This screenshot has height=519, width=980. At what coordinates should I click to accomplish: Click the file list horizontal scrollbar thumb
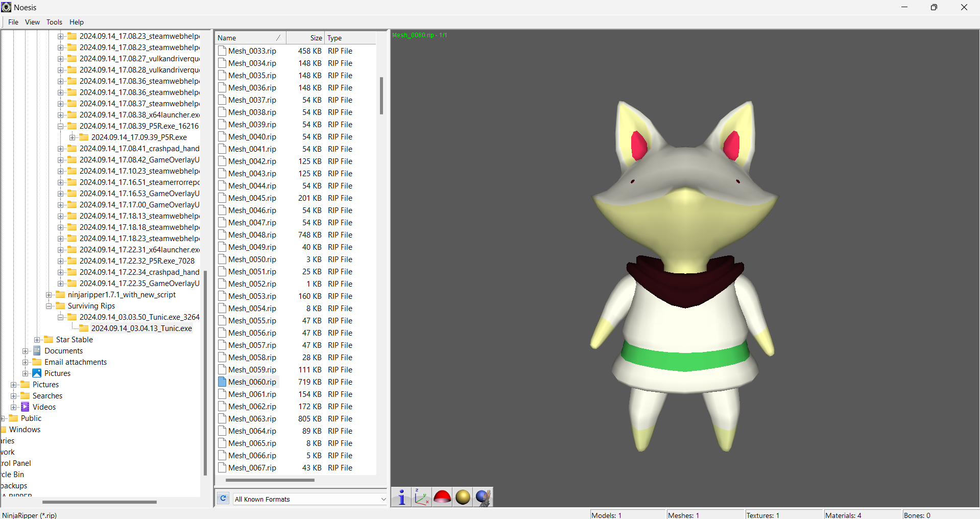[270, 480]
